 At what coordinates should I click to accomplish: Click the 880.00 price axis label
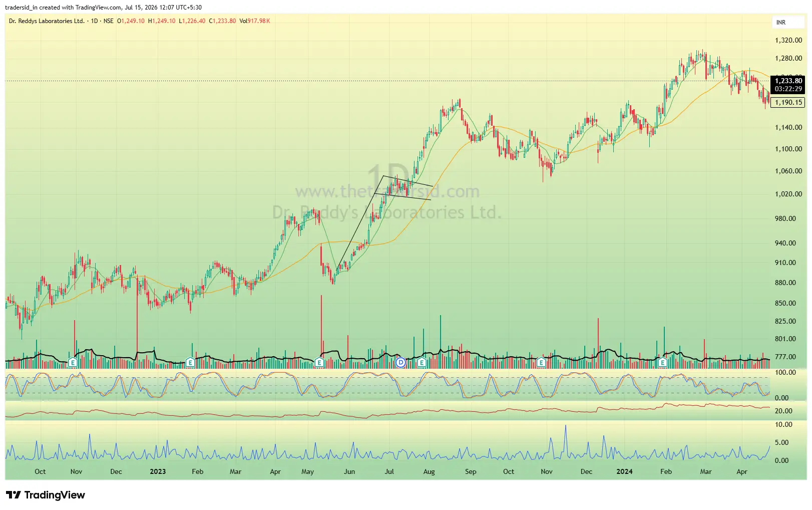pos(785,283)
